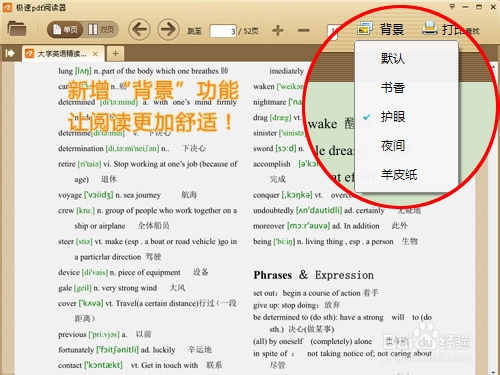Go to previous page with left arrow
500x375 pixels.
tap(139, 29)
